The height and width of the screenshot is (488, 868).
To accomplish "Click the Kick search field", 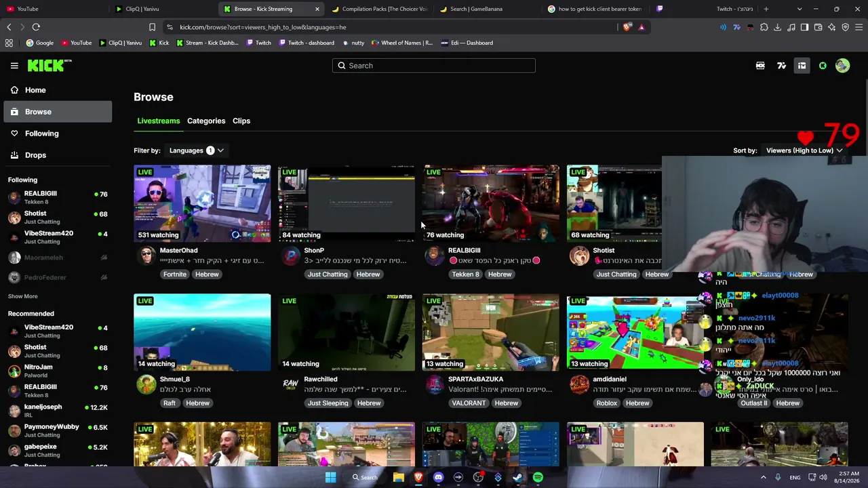I will point(434,66).
